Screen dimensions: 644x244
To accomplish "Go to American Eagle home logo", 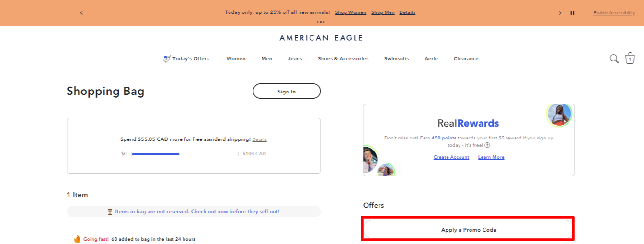I will tap(321, 38).
